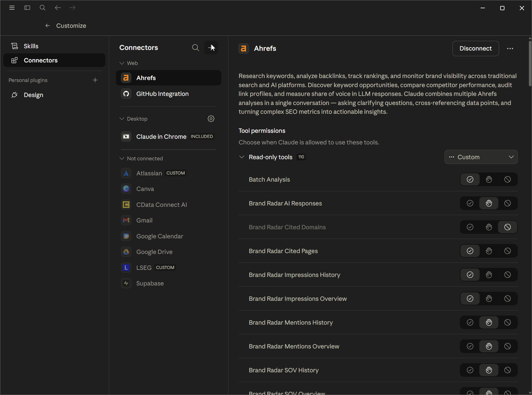The height and width of the screenshot is (395, 532).
Task: Collapse the Not connected group
Action: pyautogui.click(x=122, y=158)
